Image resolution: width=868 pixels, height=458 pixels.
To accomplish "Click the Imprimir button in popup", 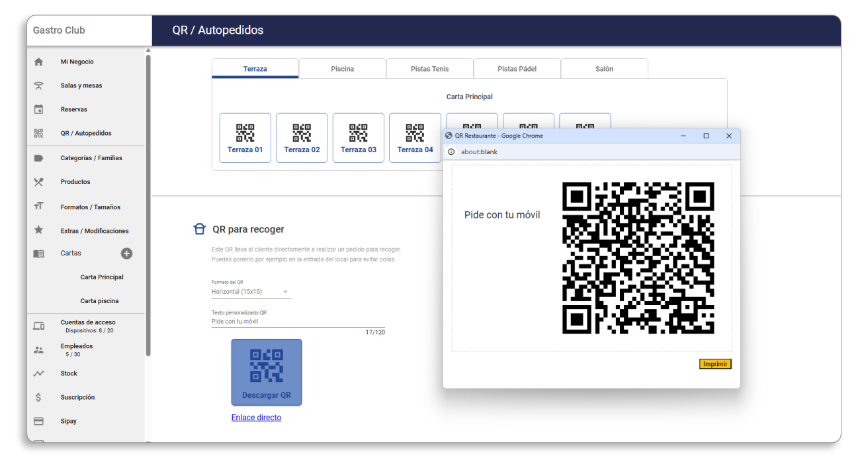I will 715,364.
